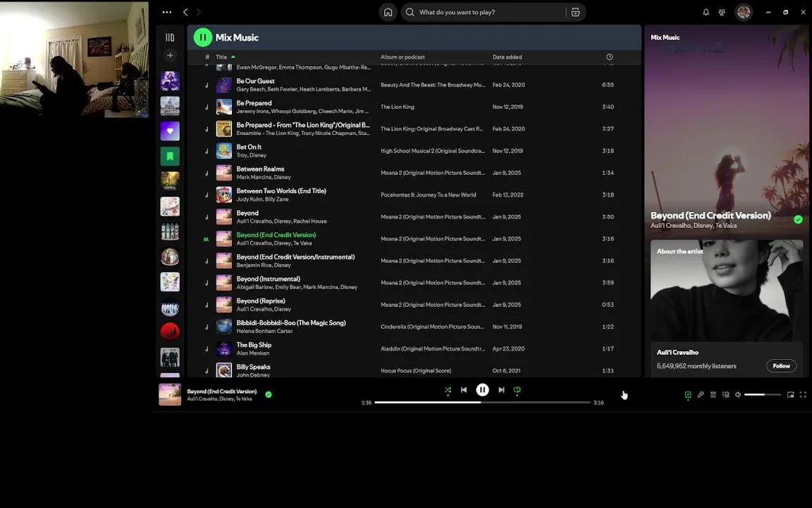Click now-playing album art in player bar

point(170,394)
